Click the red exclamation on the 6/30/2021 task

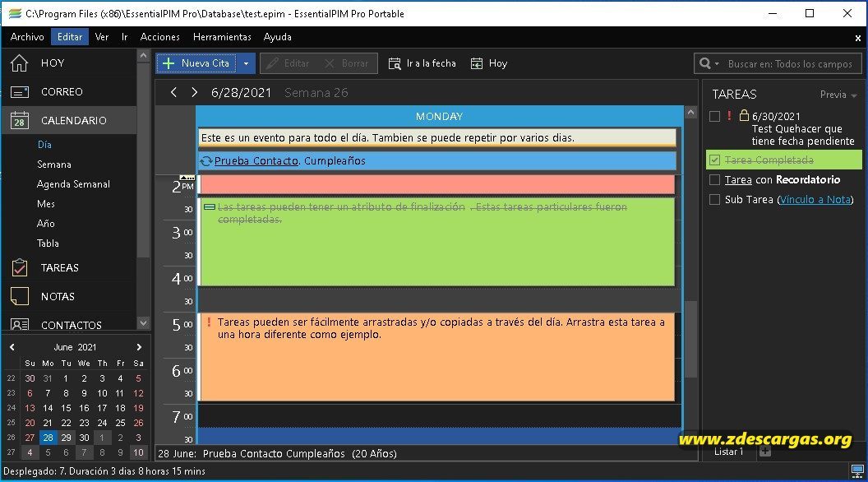coord(729,115)
